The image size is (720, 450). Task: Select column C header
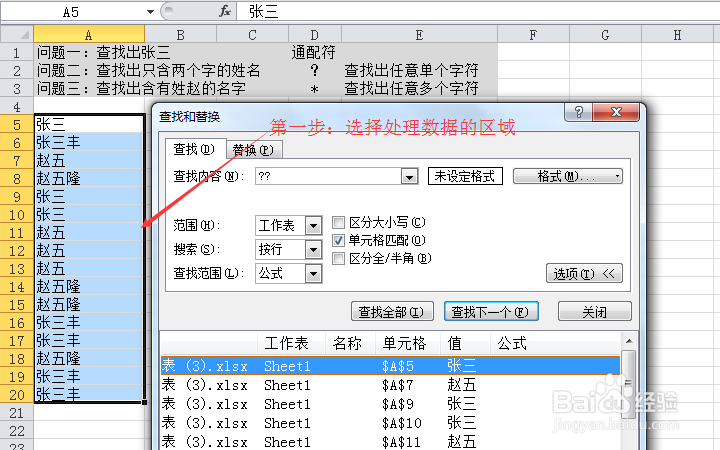click(x=253, y=35)
